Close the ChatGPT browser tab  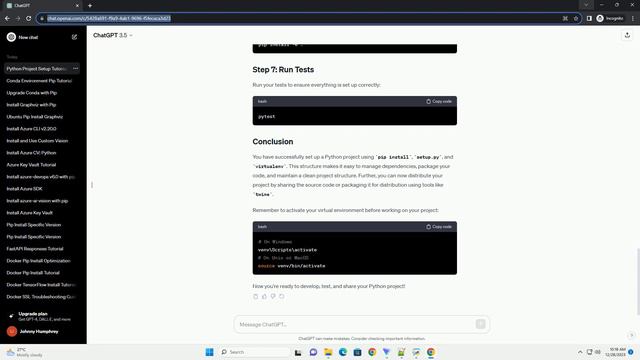(77, 6)
